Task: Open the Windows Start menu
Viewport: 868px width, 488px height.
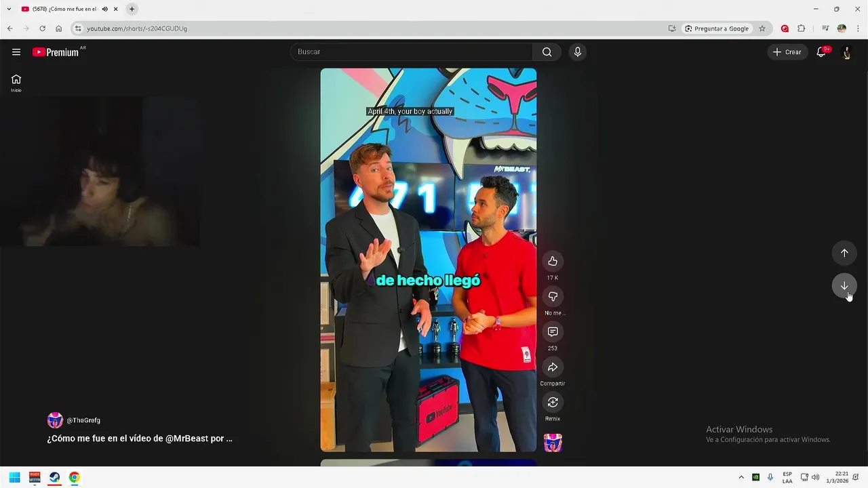Action: click(14, 477)
